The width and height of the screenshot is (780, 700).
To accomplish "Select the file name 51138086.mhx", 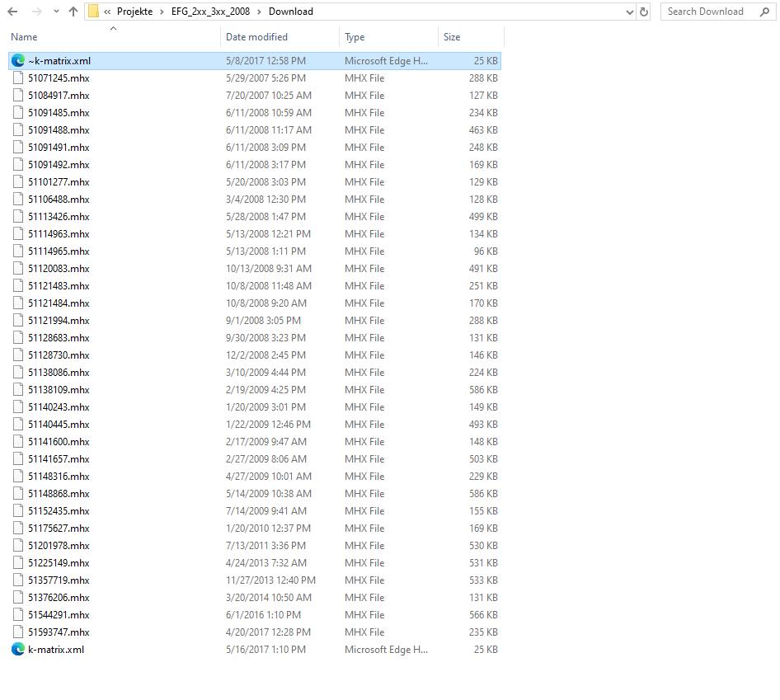I will 59,373.
